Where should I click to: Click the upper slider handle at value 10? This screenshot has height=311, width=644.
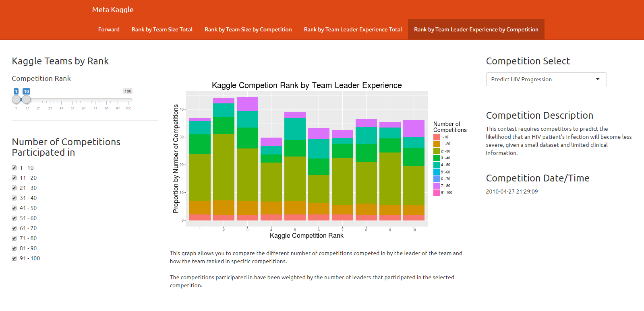[x=26, y=99]
